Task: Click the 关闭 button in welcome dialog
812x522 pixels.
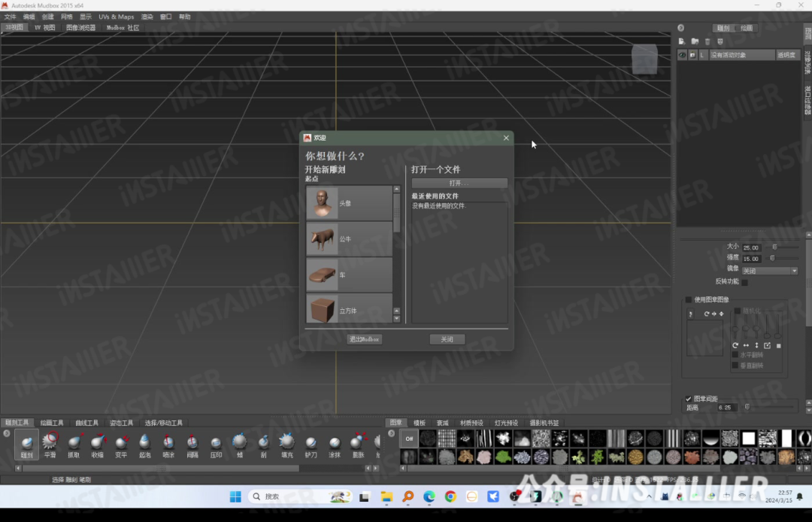Action: (x=447, y=340)
